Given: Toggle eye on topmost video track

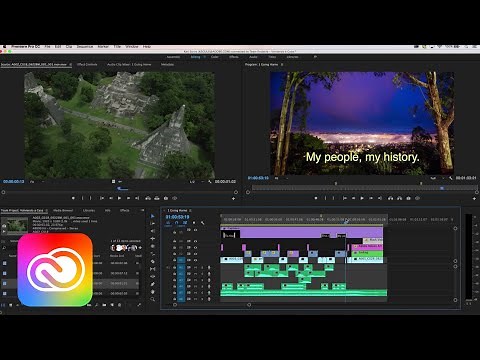Looking at the screenshot, I should point(195,230).
